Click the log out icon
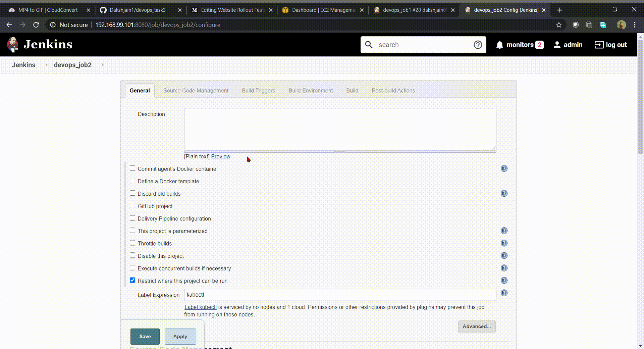 pos(599,45)
